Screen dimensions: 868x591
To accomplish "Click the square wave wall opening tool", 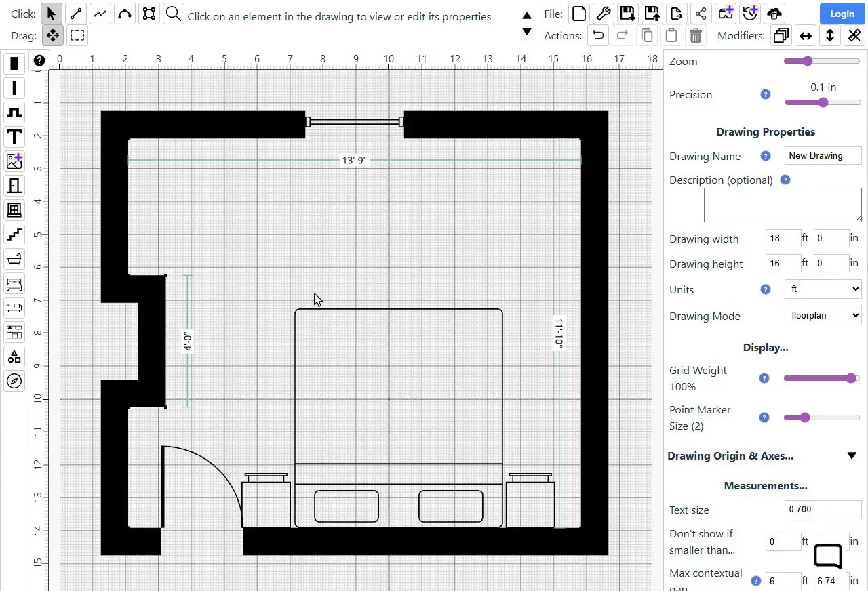I will (14, 113).
